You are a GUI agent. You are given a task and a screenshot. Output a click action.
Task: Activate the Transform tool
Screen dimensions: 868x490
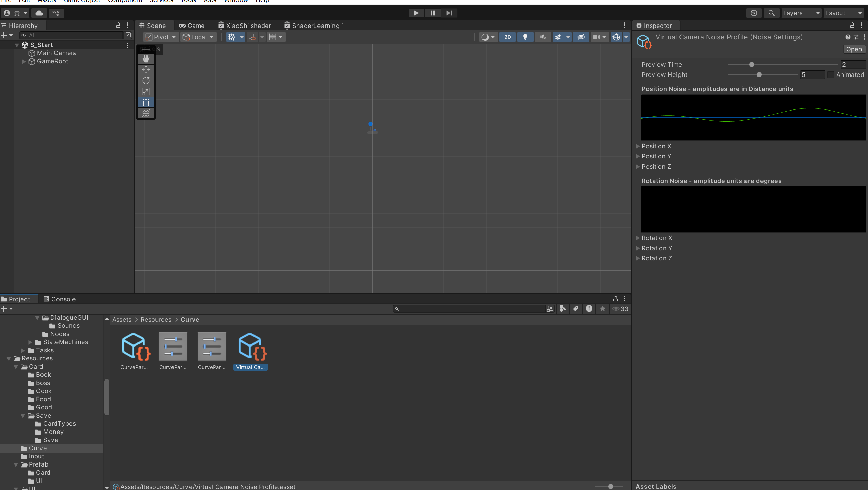[146, 113]
